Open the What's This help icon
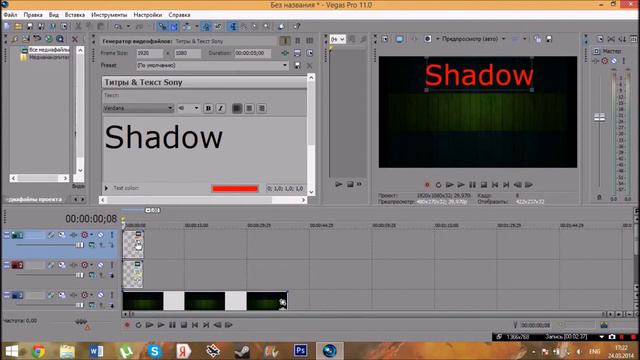640x360 pixels. 297,27
